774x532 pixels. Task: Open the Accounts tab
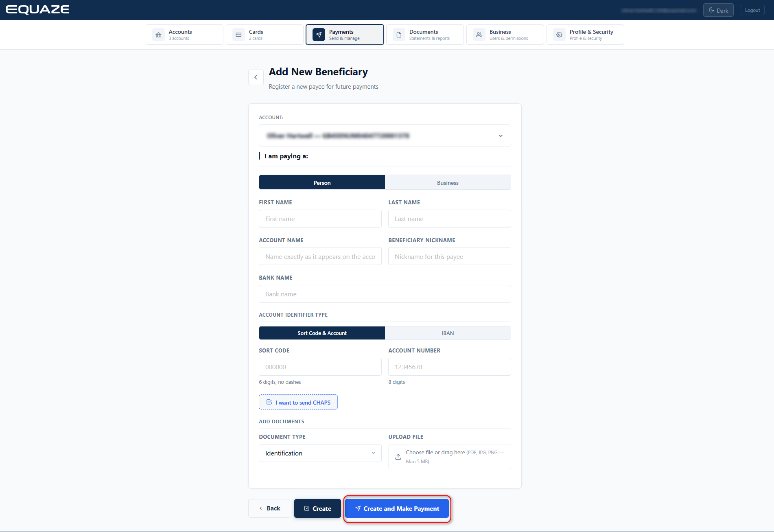(x=184, y=35)
